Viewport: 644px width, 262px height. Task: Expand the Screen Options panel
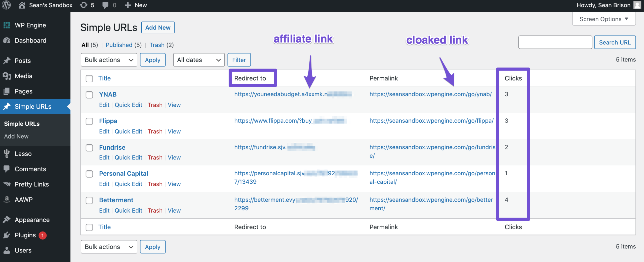604,19
